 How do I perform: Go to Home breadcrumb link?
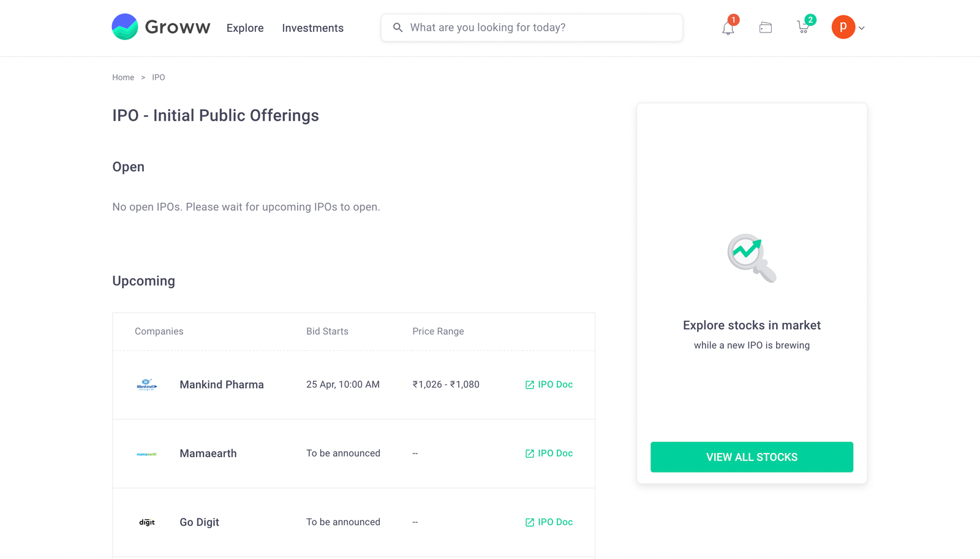tap(123, 77)
